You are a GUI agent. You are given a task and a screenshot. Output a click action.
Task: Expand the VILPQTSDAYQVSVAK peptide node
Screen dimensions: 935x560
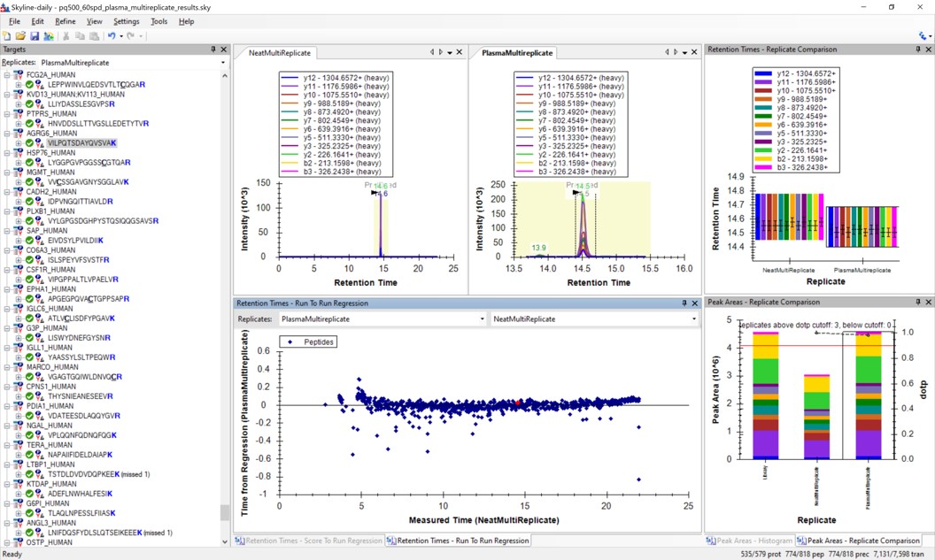pos(19,143)
